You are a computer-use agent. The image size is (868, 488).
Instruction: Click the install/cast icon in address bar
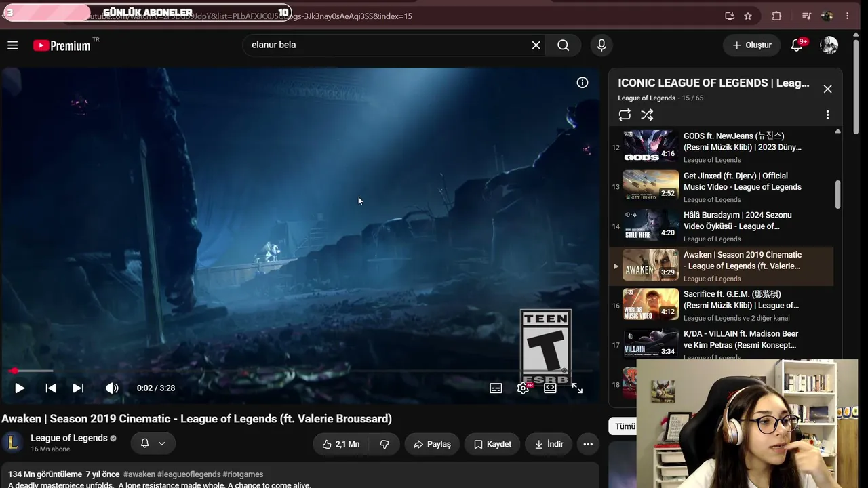(730, 16)
